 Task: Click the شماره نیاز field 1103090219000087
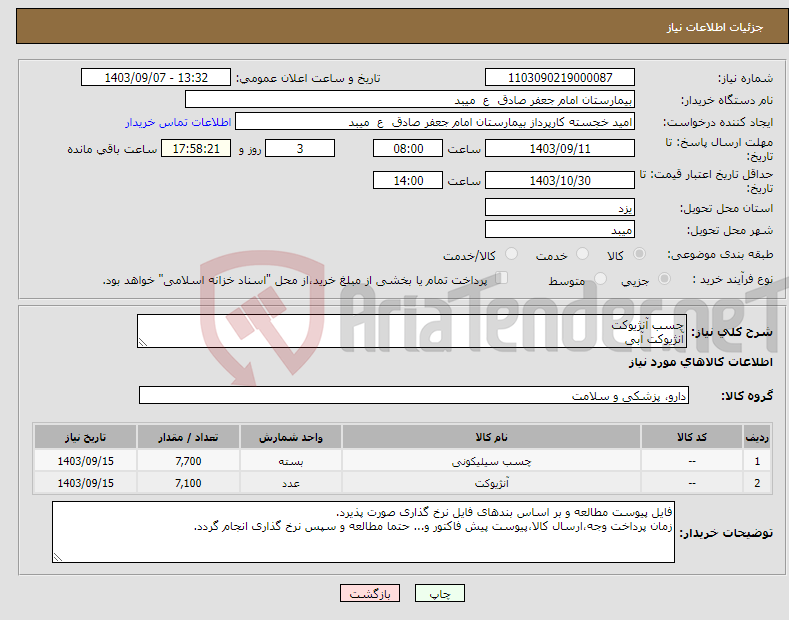click(560, 78)
